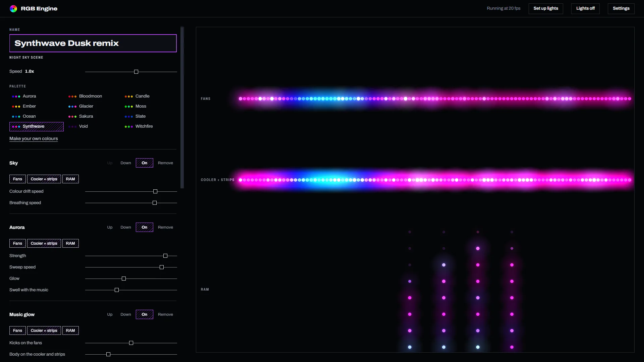Toggle Fans target for Sky layer

pos(17,179)
